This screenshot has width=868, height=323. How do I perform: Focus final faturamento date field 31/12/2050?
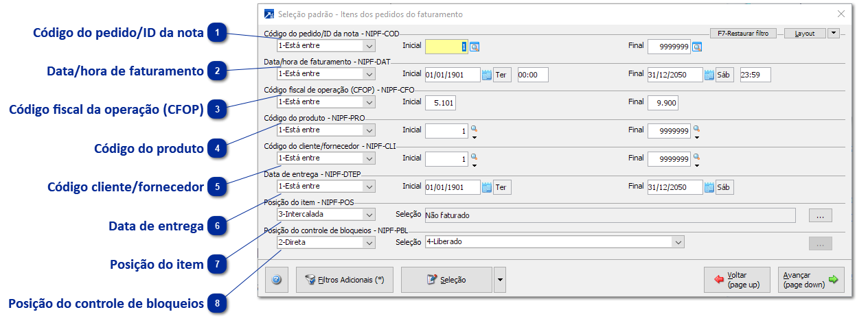click(x=675, y=75)
